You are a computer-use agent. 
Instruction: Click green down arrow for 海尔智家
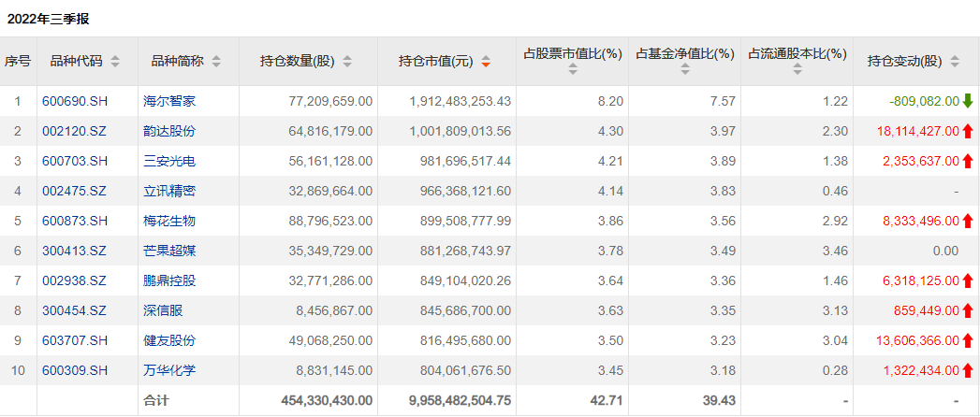tap(968, 101)
